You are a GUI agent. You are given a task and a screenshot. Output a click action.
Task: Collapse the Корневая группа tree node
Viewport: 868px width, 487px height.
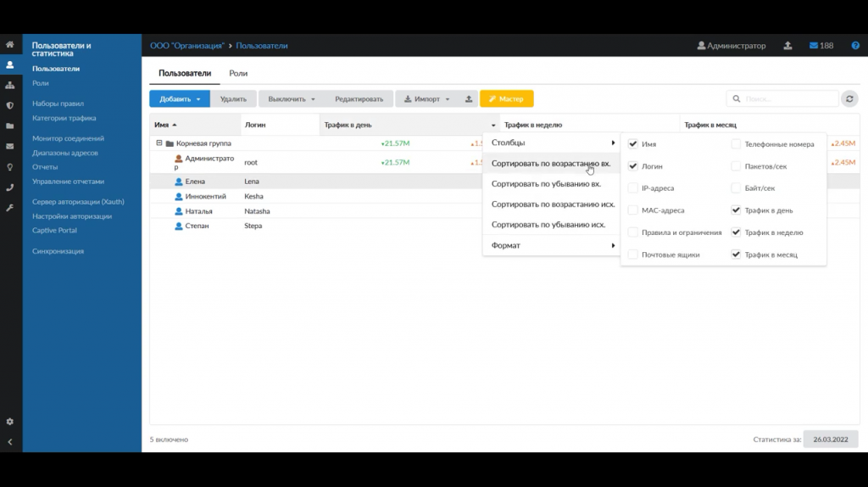[x=159, y=143]
